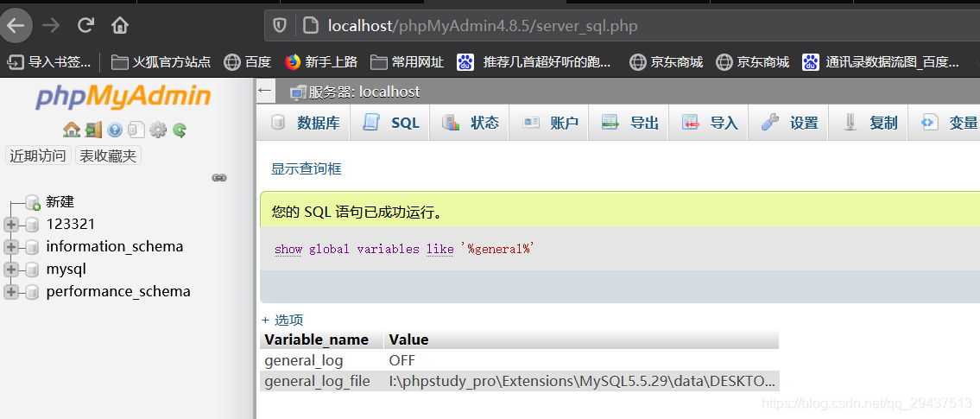Open the SQL tab

(390, 123)
